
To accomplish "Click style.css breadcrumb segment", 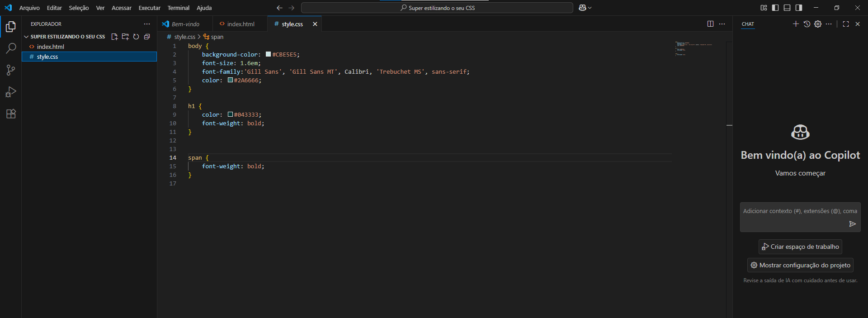I will [184, 37].
